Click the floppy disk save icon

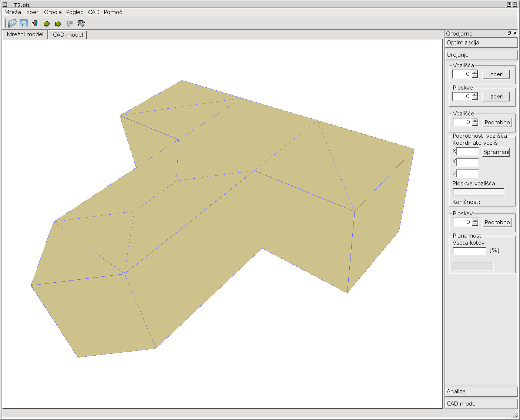click(23, 23)
